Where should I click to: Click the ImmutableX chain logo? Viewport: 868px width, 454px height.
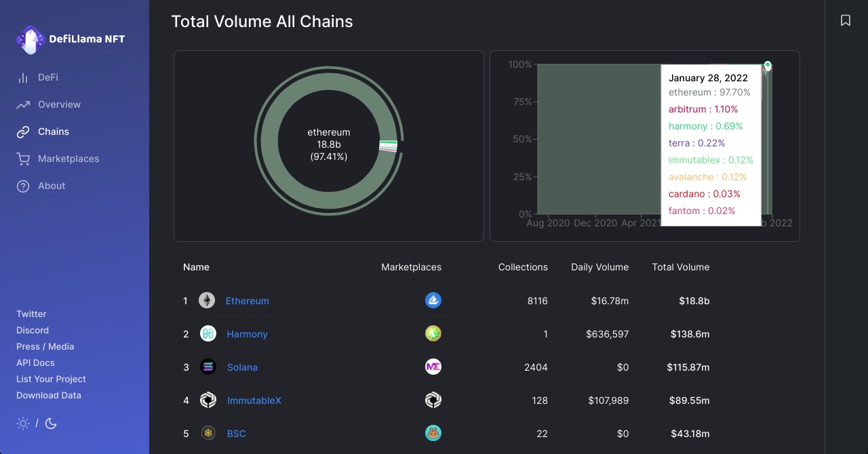208,400
